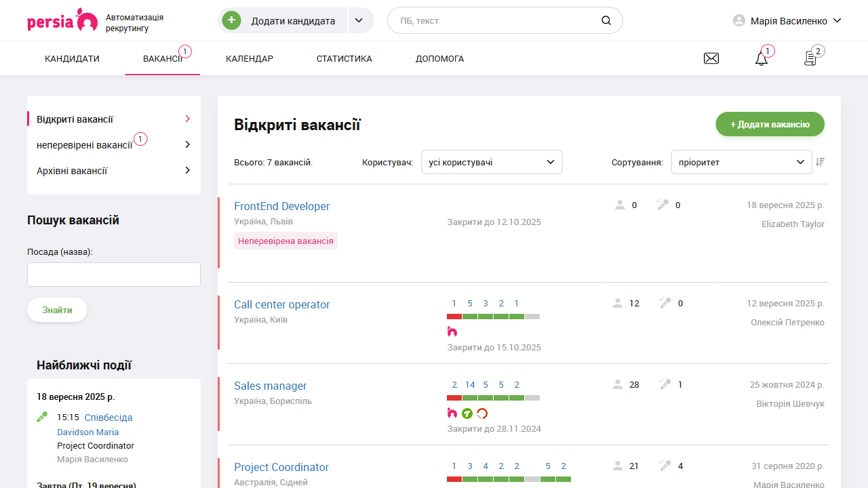Click the Додати вакансію button
Screen dimensions: 868x488
[770, 124]
